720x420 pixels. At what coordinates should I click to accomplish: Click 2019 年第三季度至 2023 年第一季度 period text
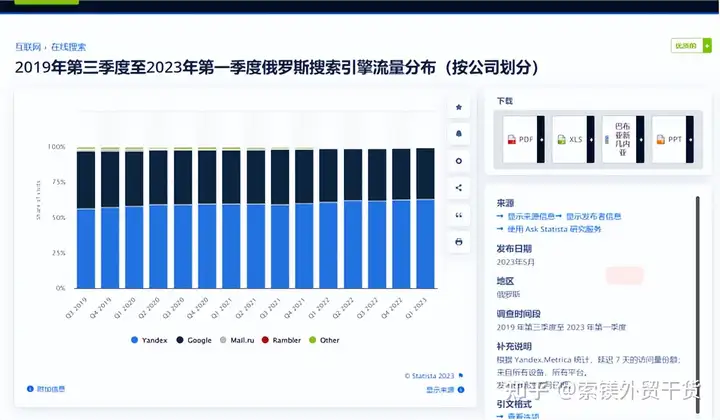561,327
